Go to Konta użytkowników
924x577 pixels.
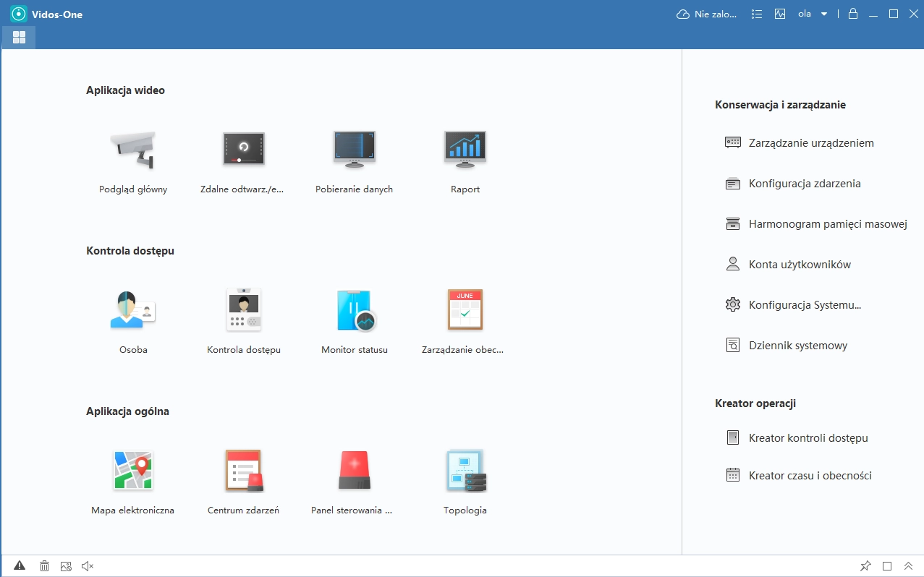click(x=788, y=265)
